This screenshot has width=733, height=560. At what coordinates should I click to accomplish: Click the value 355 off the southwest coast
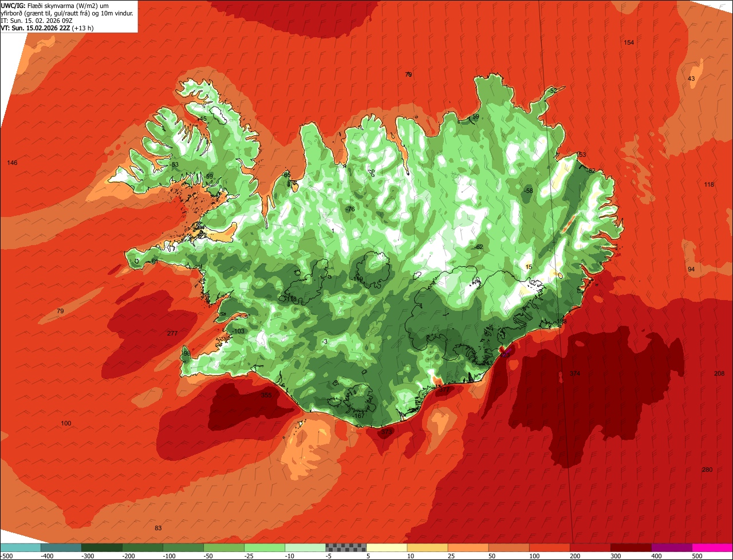[x=266, y=395]
